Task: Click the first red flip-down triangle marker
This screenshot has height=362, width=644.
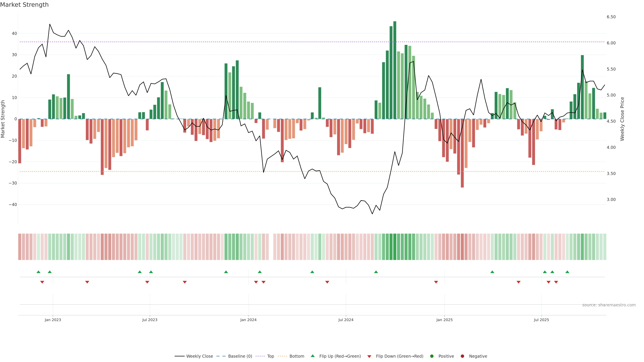Action: 42,282
